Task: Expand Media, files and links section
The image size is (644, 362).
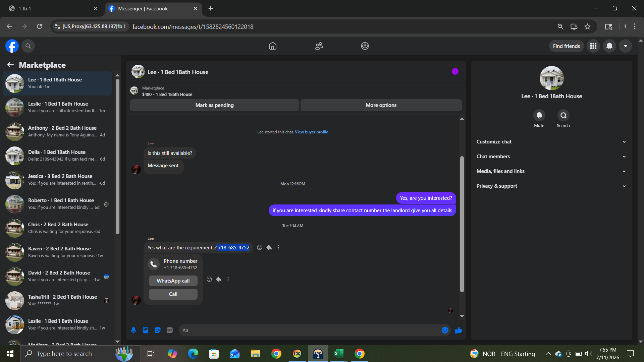Action: (x=551, y=171)
